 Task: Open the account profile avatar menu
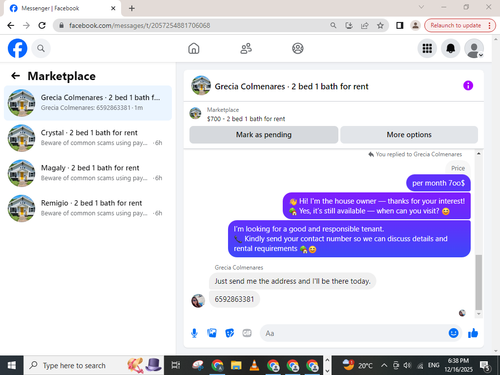474,49
